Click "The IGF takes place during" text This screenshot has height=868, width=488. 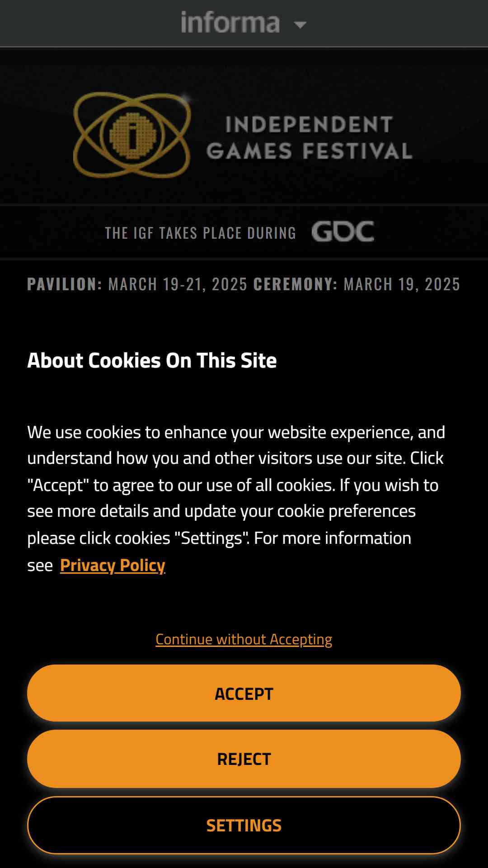pos(201,233)
